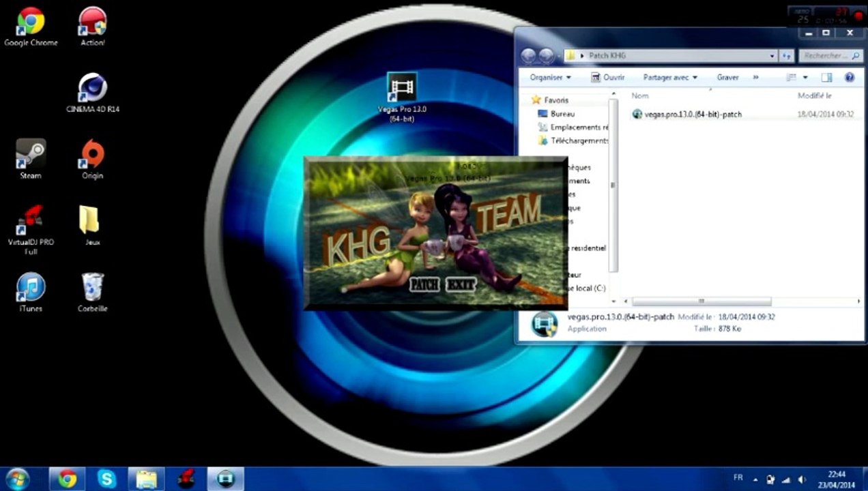Click the 18/04/2014 09:32 date cell
The height and width of the screenshot is (491, 868).
(825, 114)
